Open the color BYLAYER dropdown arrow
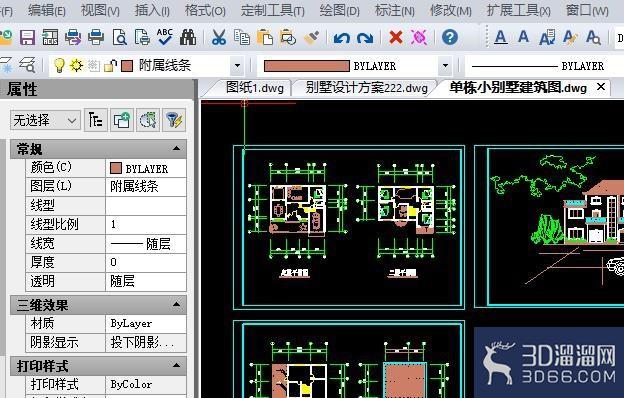 click(x=445, y=66)
